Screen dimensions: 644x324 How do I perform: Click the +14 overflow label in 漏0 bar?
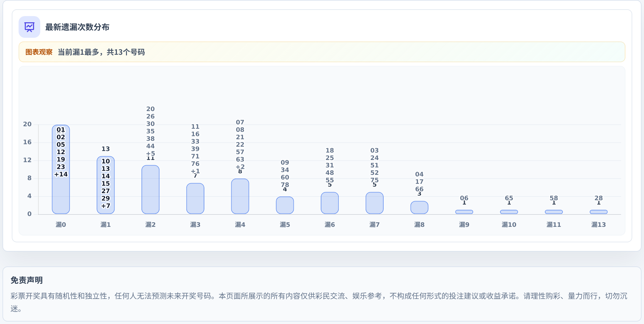61,174
